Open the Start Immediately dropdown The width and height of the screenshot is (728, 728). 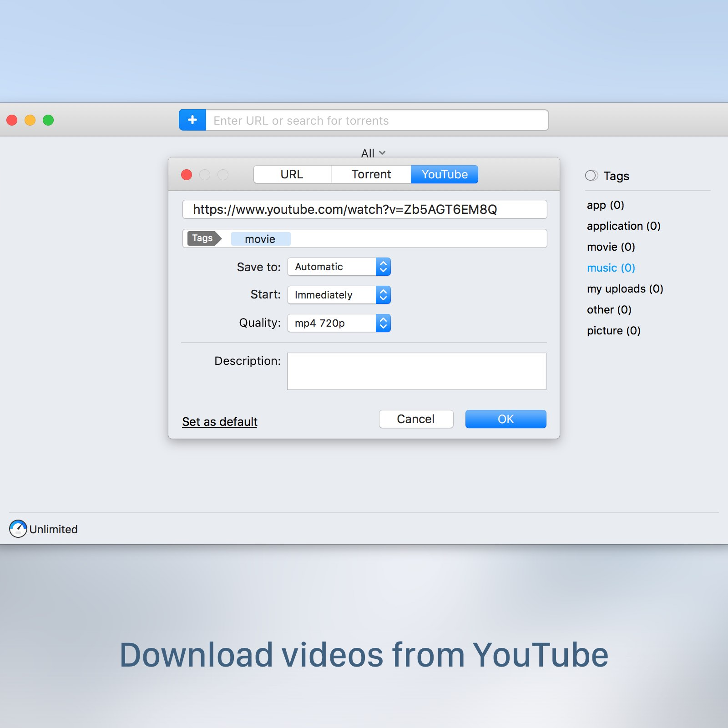click(x=339, y=295)
